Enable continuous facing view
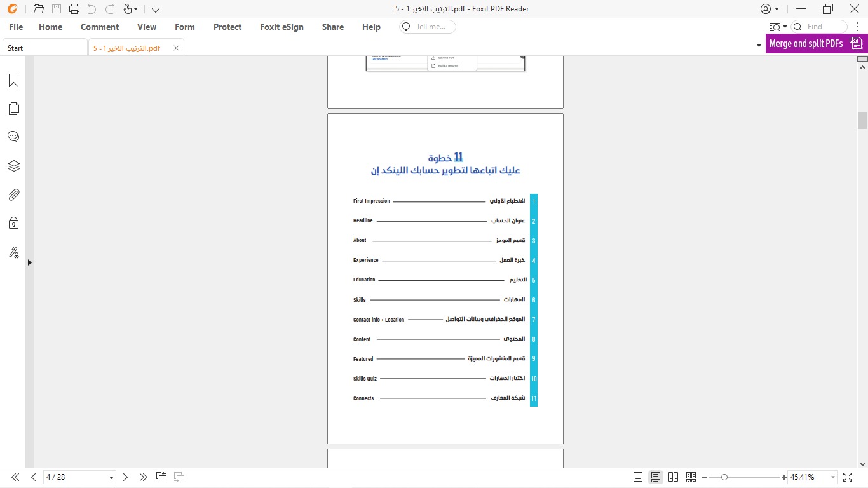Viewport: 868px width, 488px height. (x=691, y=477)
